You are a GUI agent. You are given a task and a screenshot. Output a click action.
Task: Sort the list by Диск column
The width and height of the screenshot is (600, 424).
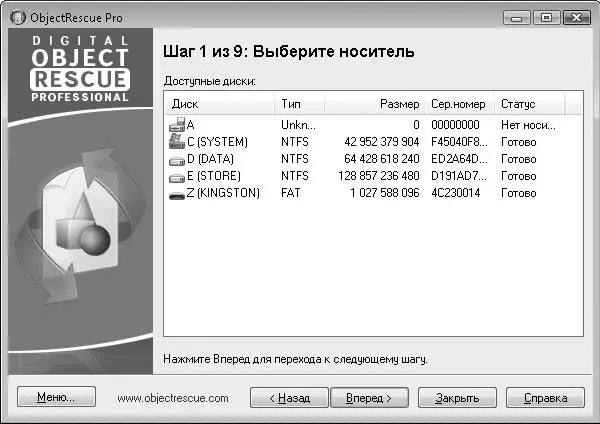point(219,104)
